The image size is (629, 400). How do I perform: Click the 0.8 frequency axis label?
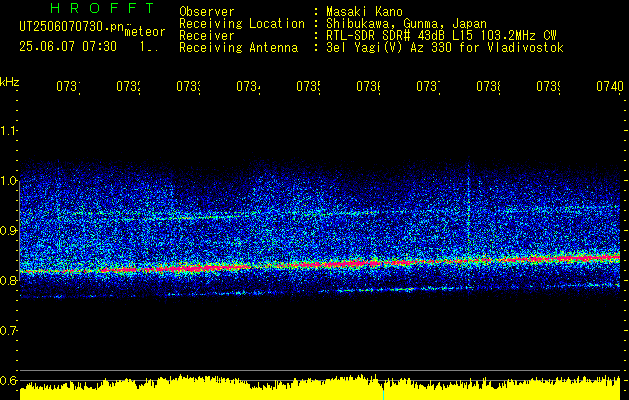tap(8, 280)
